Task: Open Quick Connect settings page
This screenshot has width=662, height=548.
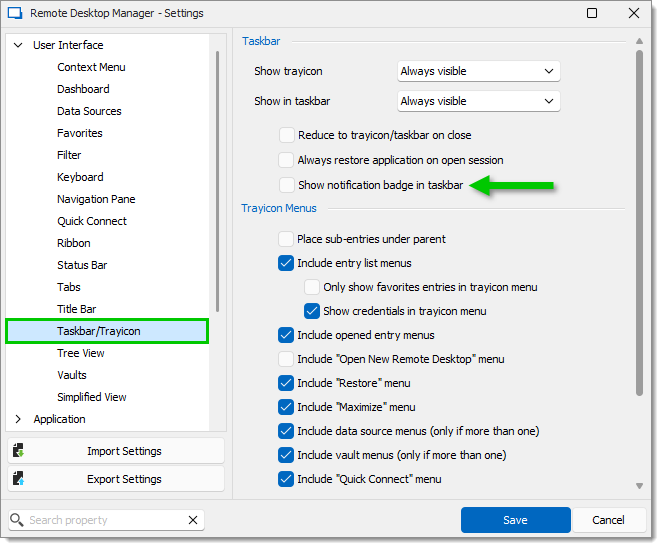Action: point(92,221)
